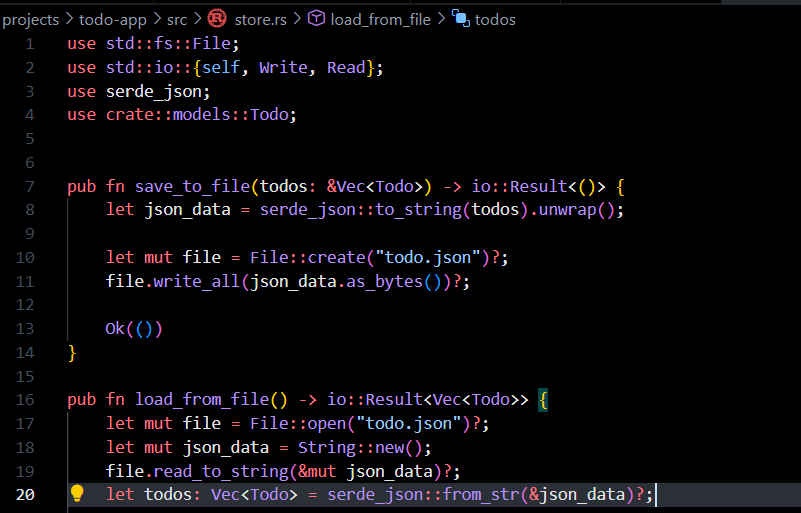The image size is (801, 513).
Task: Expand chevron after projects breadcrumb
Action: click(x=69, y=19)
